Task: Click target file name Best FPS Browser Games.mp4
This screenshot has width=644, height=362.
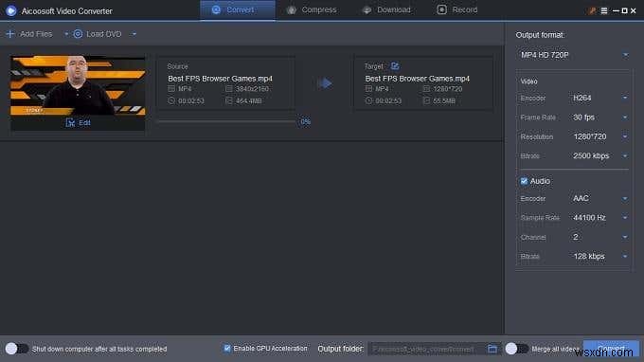Action: [418, 79]
